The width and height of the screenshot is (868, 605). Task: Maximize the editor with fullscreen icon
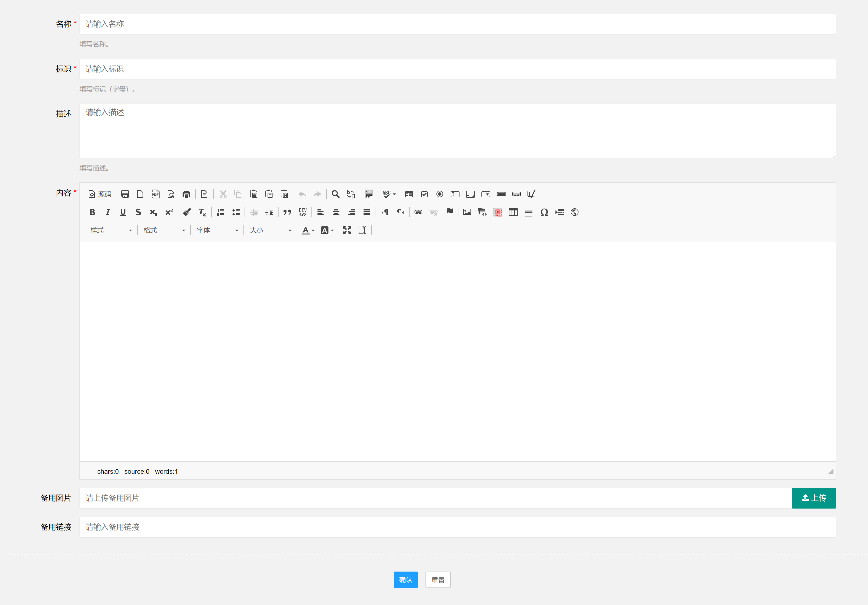(x=347, y=230)
